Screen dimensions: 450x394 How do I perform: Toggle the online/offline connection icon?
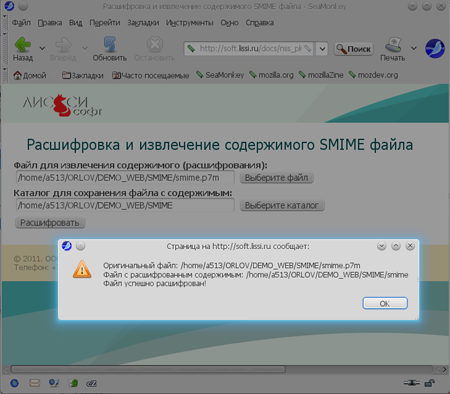[x=411, y=383]
